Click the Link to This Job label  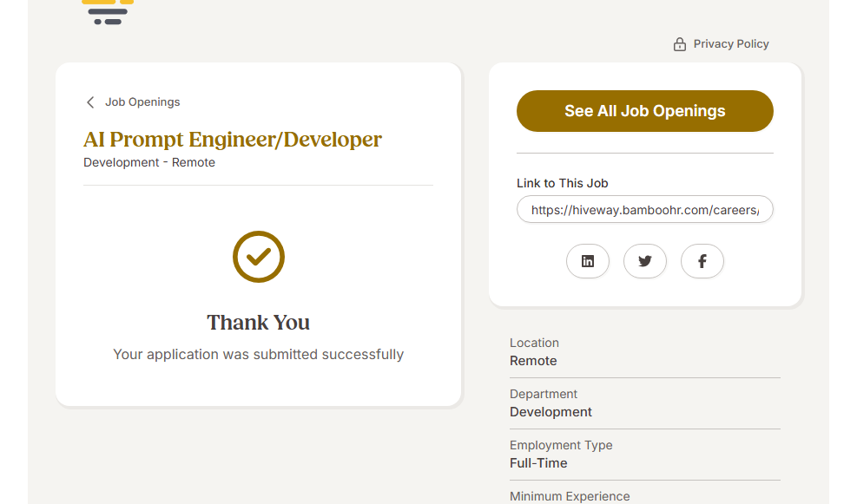point(563,183)
